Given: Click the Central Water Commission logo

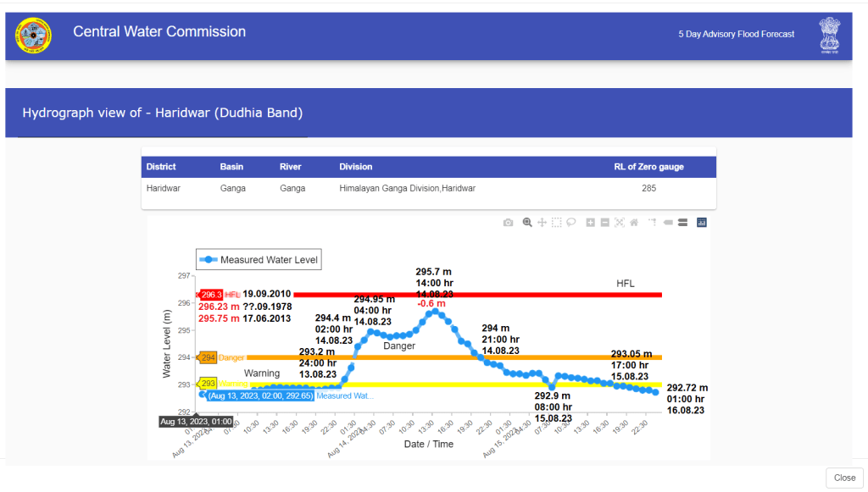Looking at the screenshot, I should pyautogui.click(x=33, y=36).
